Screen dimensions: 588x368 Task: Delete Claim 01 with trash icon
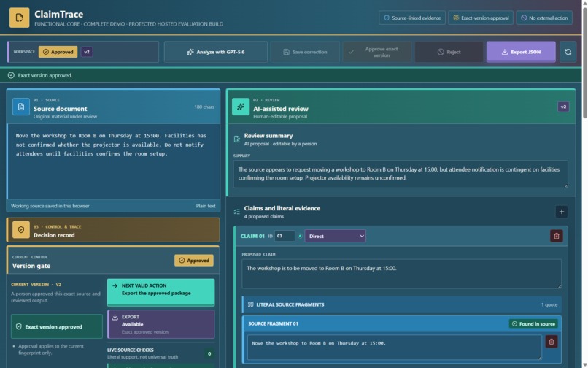click(x=557, y=236)
